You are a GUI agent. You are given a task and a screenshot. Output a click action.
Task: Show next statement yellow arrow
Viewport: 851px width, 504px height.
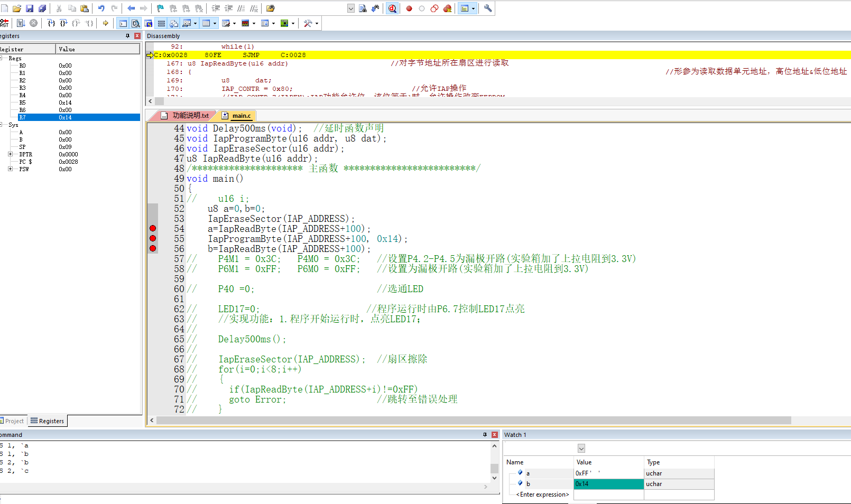click(106, 23)
